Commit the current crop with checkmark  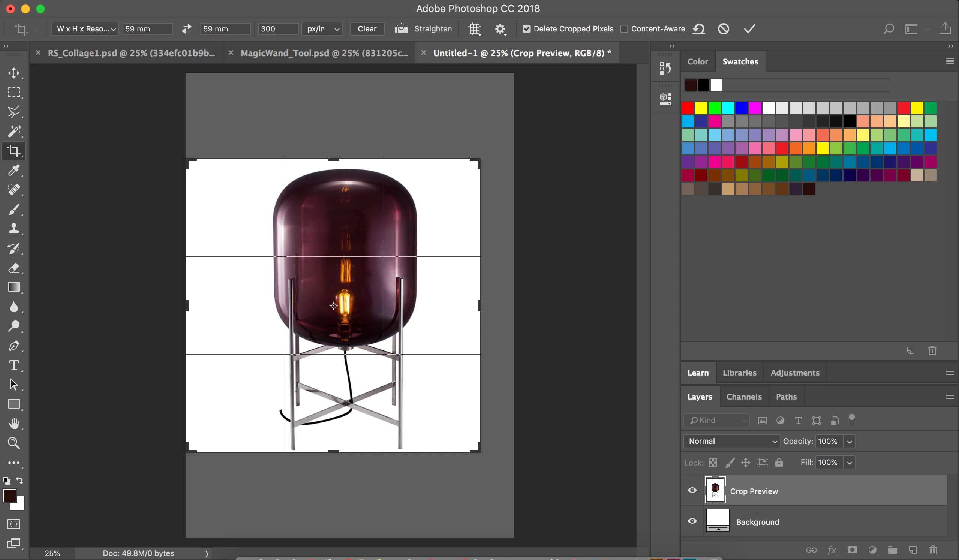749,29
